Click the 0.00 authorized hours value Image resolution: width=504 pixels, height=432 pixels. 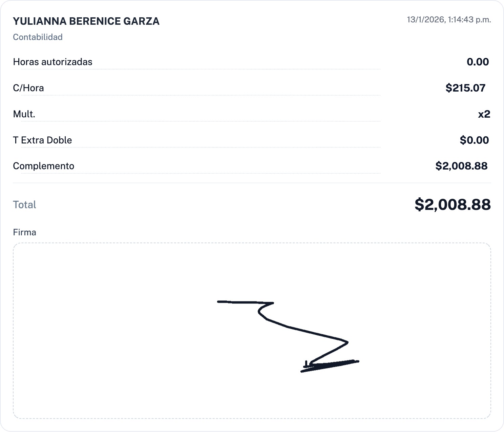tap(478, 62)
